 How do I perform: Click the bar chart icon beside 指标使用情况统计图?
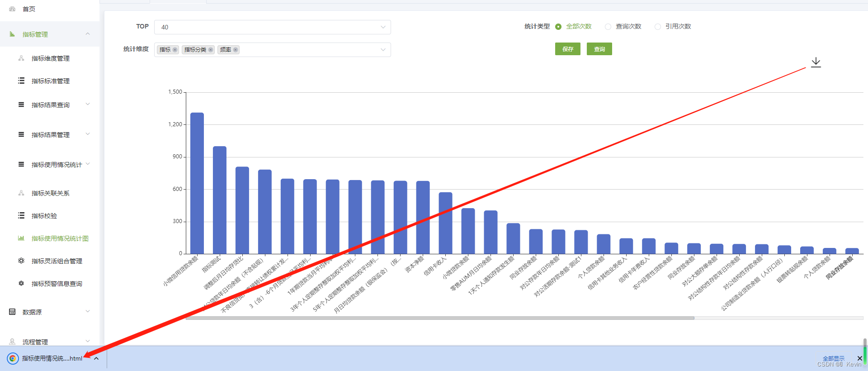[x=21, y=238]
